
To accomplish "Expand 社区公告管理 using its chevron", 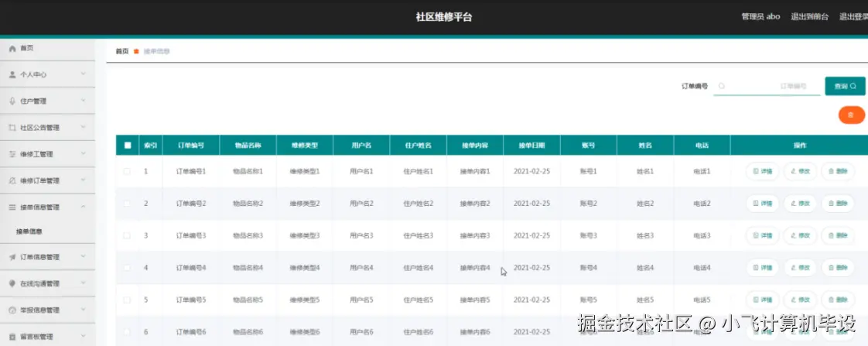I will point(83,127).
